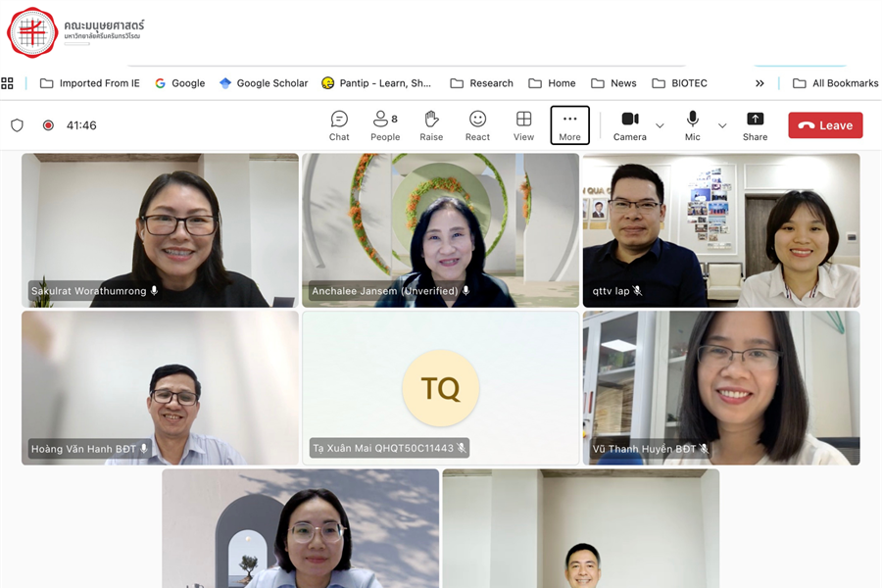This screenshot has width=882, height=588.
Task: Click the red recording indicator
Action: tap(48, 125)
